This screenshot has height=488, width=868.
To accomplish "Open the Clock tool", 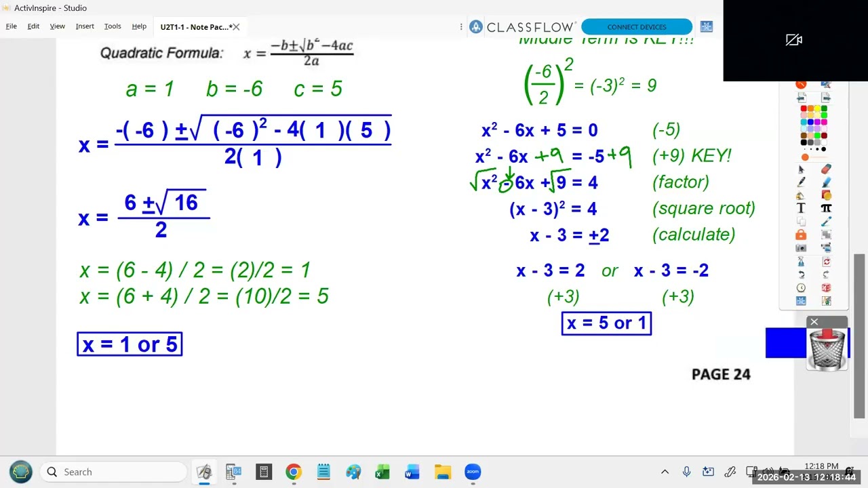I will point(801,287).
